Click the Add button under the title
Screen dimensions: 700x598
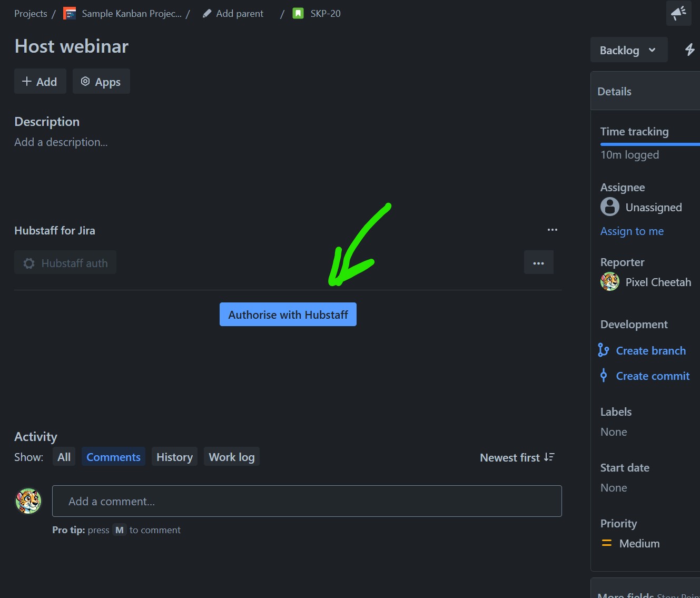click(40, 81)
